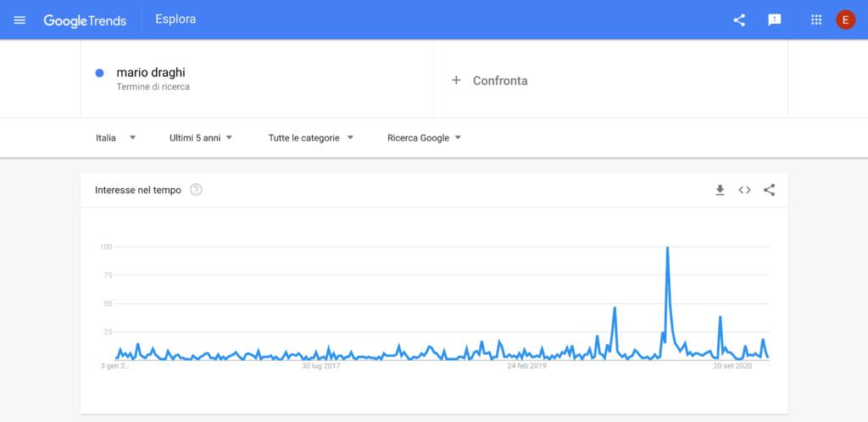Open the Ricerca Google dropdown

coord(424,137)
